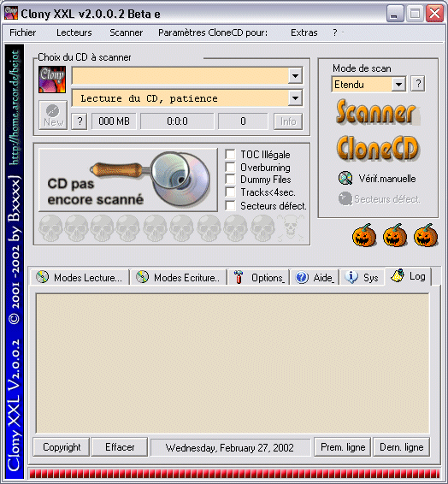Switch to the Modes Ecriture tab
Image resolution: width=448 pixels, height=484 pixels.
tap(179, 277)
